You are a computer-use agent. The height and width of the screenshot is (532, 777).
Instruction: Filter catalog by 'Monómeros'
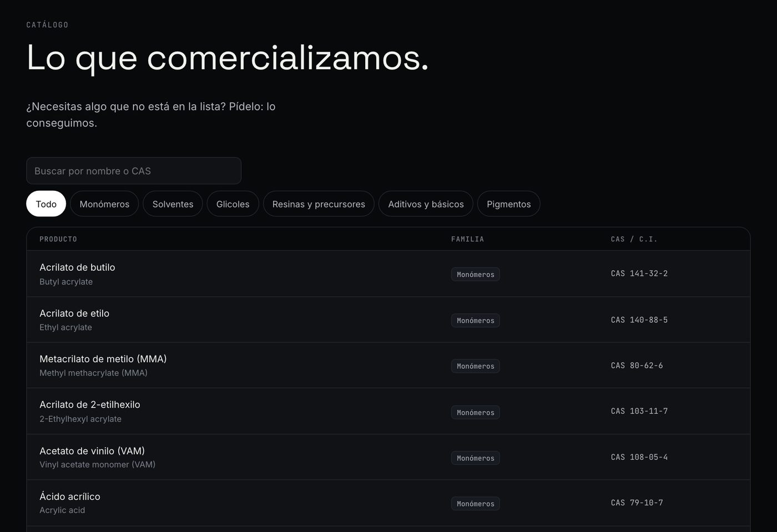[x=104, y=204]
